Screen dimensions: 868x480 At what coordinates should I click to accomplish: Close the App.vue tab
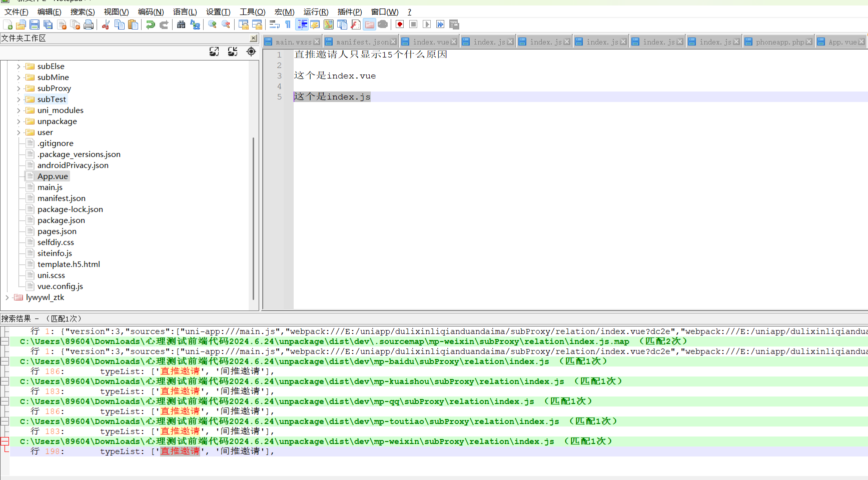(x=861, y=42)
